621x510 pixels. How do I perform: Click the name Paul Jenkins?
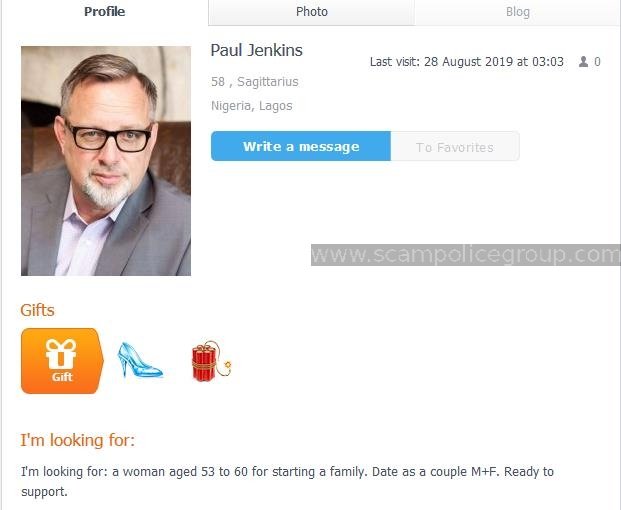257,50
